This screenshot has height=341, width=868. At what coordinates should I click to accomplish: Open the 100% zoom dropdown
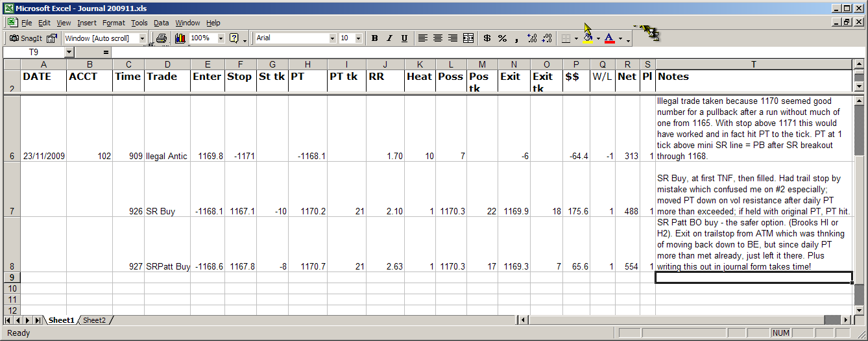coord(221,38)
